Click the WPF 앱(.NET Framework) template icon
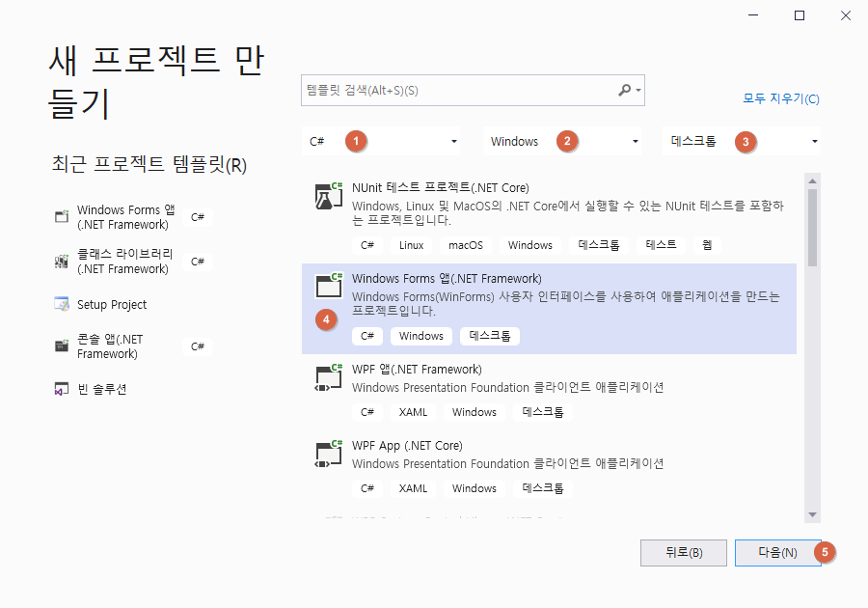 coord(329,377)
